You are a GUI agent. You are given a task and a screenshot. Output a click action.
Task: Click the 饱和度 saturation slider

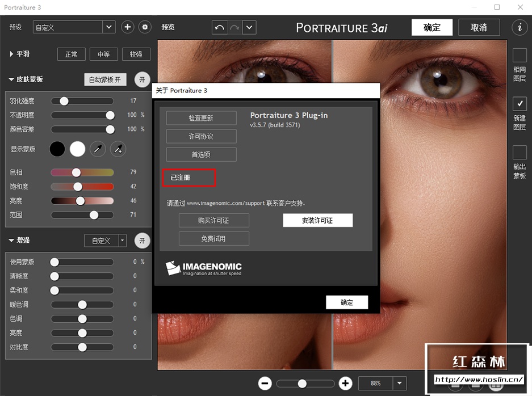(x=82, y=187)
